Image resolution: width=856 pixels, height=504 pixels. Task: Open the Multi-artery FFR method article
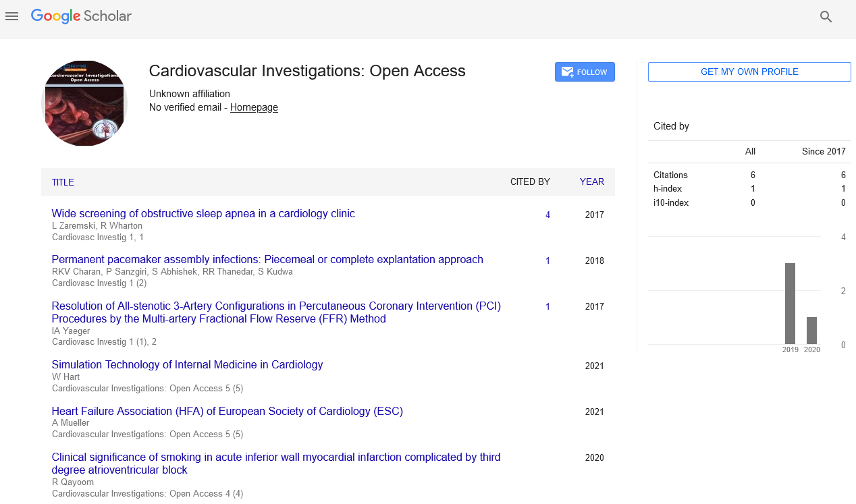[276, 312]
